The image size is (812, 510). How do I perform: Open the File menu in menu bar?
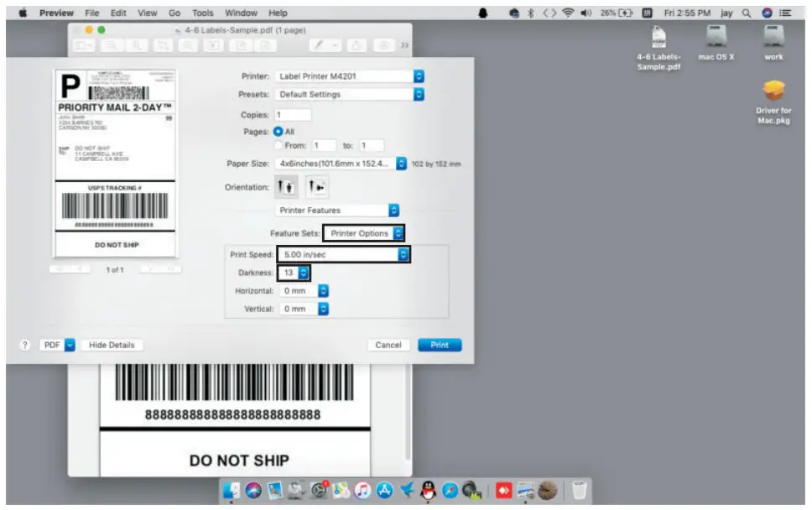[x=91, y=13]
